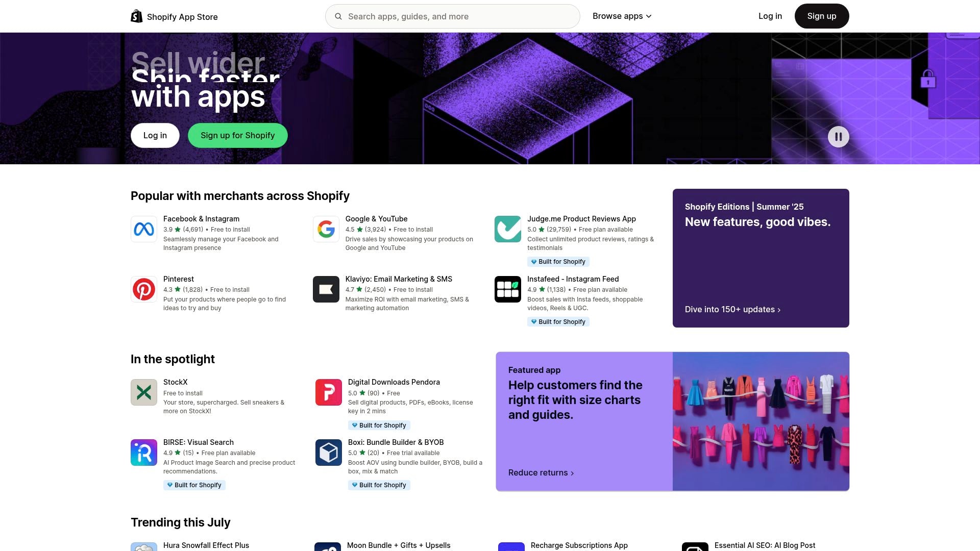
Task: Open Dive into 150+ updates link
Action: [x=732, y=309]
